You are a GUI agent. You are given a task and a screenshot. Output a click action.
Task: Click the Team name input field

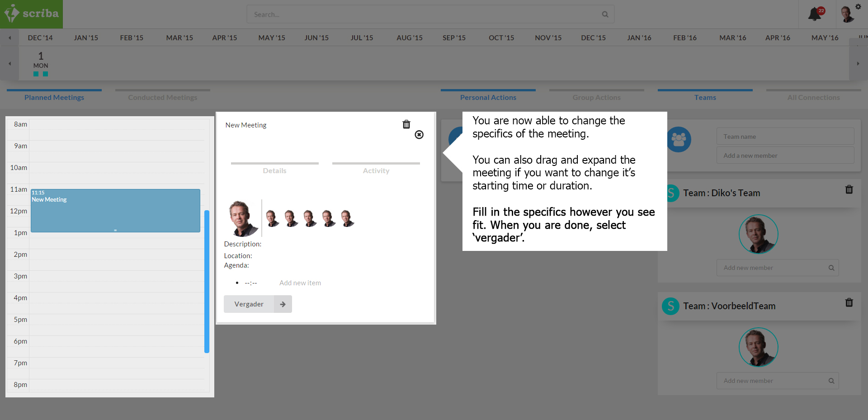[x=785, y=137]
